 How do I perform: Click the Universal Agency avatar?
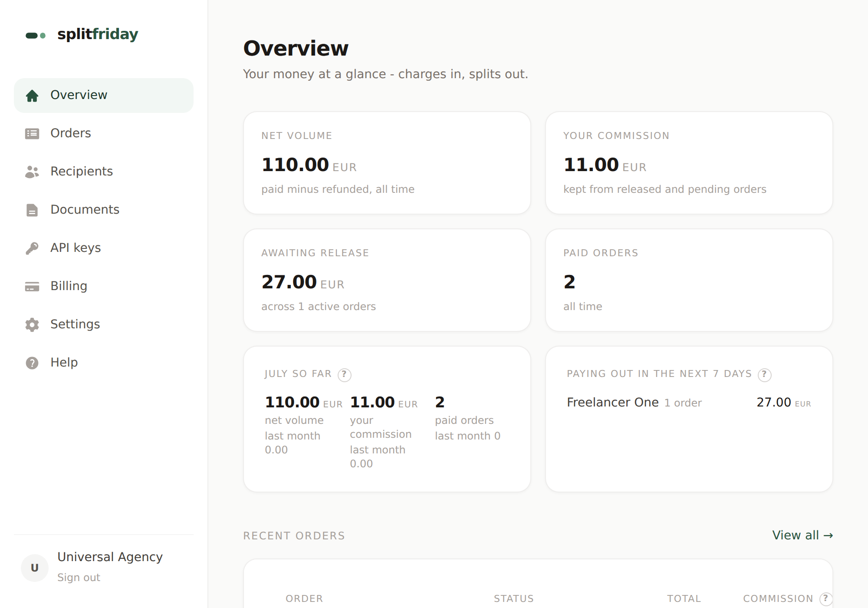(35, 568)
